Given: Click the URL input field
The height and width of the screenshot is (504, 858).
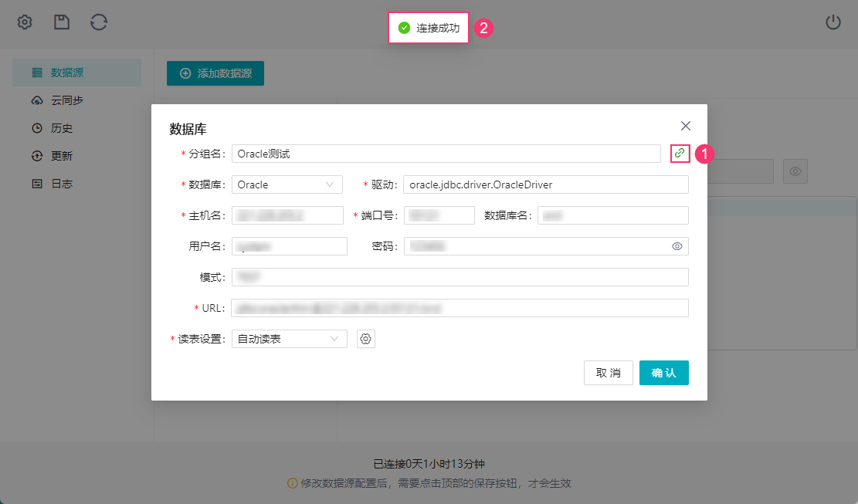Looking at the screenshot, I should [460, 308].
